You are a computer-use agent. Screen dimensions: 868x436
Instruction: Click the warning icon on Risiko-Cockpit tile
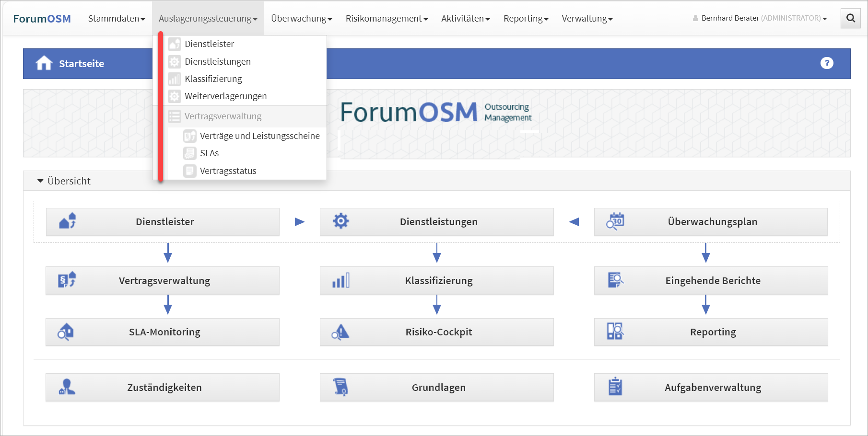tap(340, 332)
